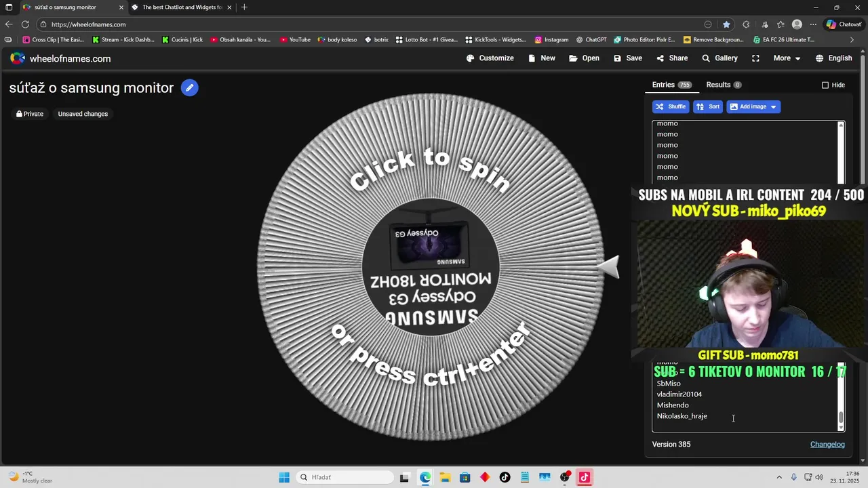Shuffle the entries list

671,106
